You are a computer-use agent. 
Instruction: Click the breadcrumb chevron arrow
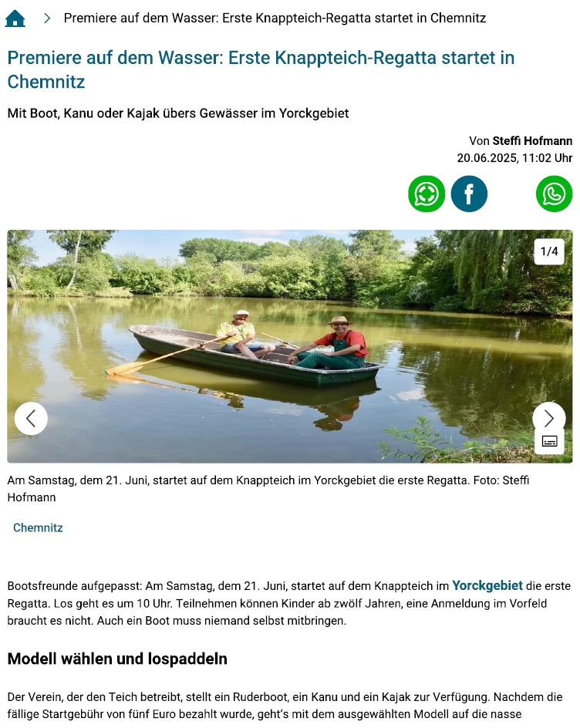[47, 18]
